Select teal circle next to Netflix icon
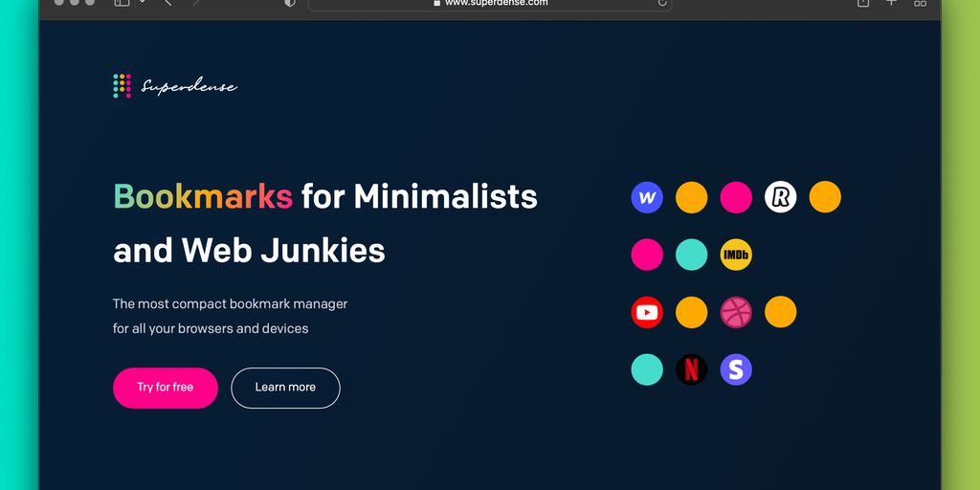This screenshot has width=980, height=490. point(647,369)
